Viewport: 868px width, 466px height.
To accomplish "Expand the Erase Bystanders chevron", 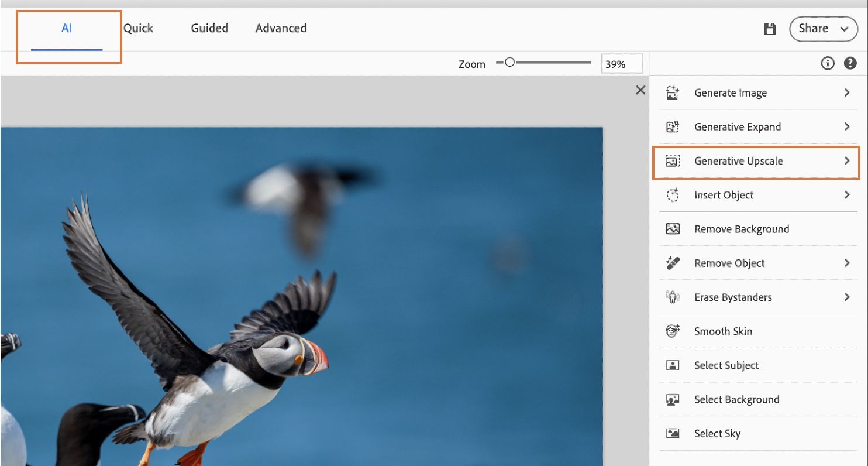I will pos(847,297).
